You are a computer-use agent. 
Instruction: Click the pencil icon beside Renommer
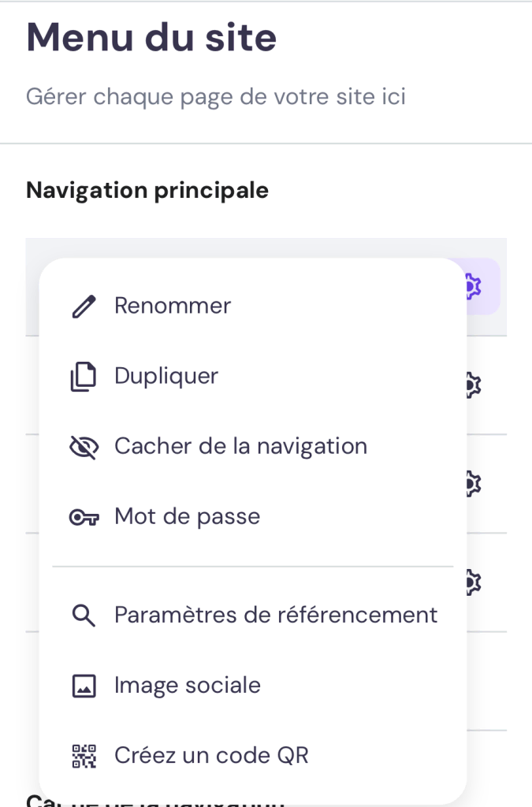(x=84, y=306)
